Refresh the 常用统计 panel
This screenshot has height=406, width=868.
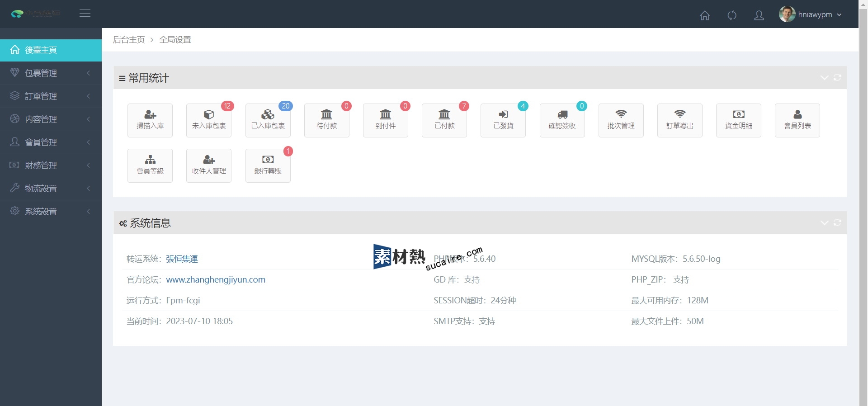click(837, 78)
